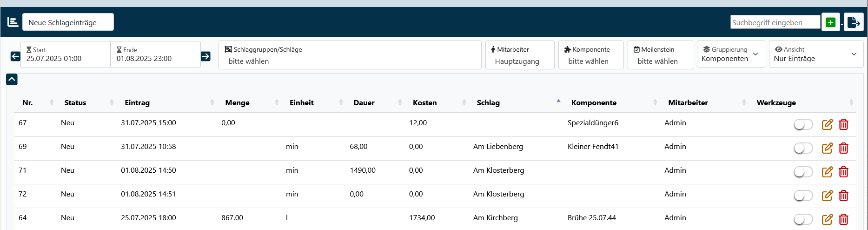
Task: Advance date range with right arrow
Action: coord(205,56)
